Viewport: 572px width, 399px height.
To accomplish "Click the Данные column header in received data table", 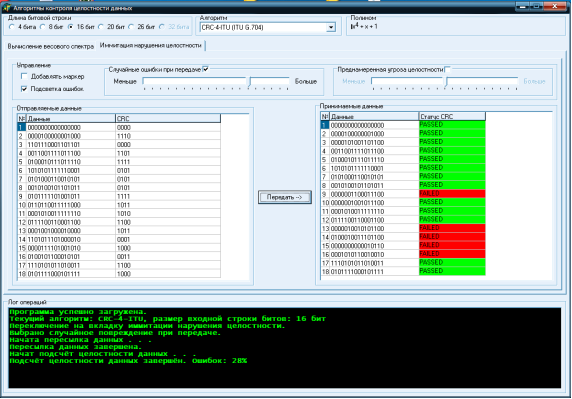I will (x=374, y=117).
